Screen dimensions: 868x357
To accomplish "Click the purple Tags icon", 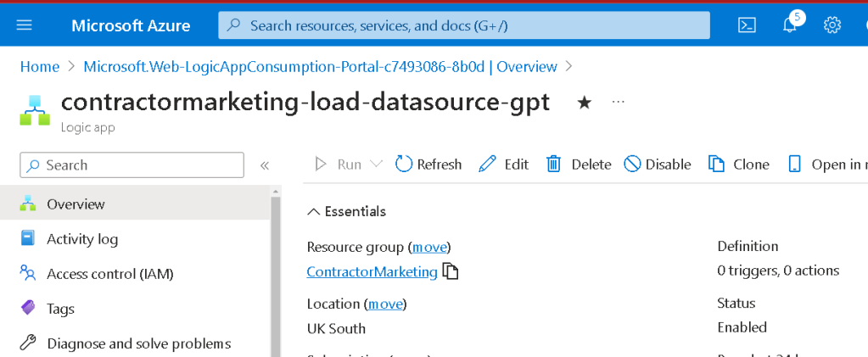I will [28, 309].
